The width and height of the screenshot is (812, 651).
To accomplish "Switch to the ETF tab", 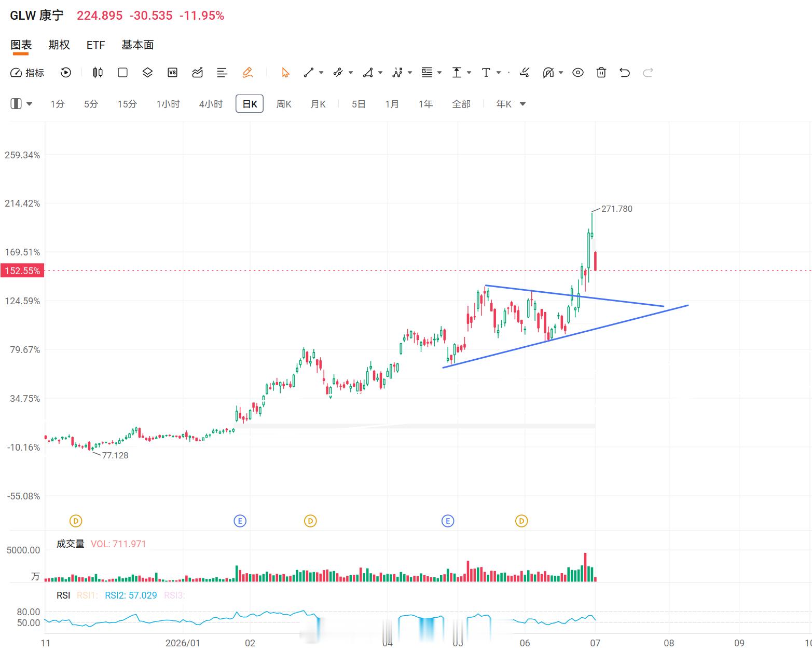I will point(96,45).
